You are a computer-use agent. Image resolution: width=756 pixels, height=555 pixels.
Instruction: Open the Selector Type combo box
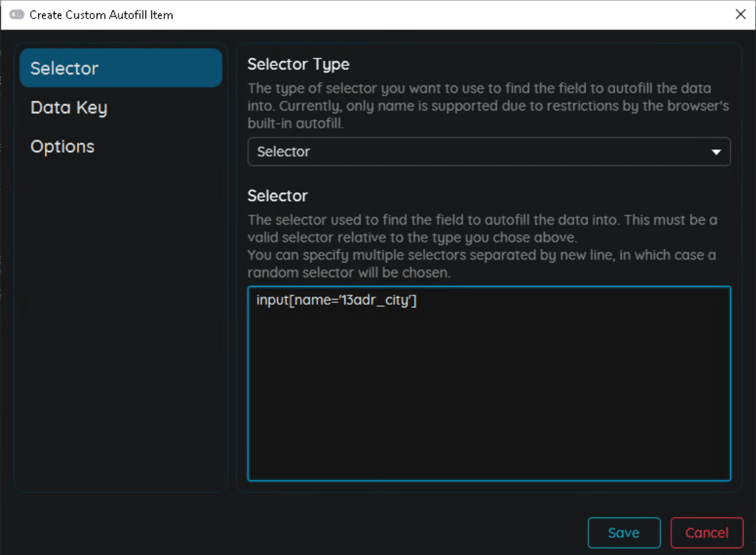coord(488,151)
